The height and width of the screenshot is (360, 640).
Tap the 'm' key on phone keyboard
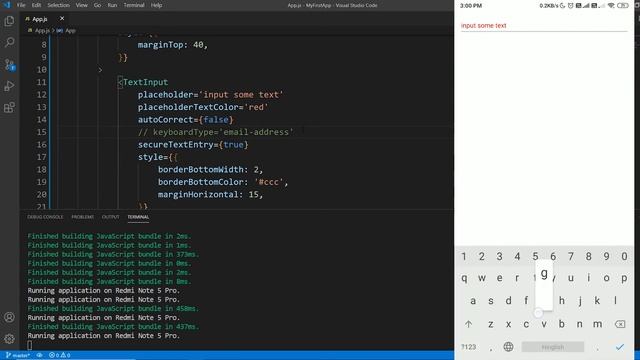pos(597,324)
